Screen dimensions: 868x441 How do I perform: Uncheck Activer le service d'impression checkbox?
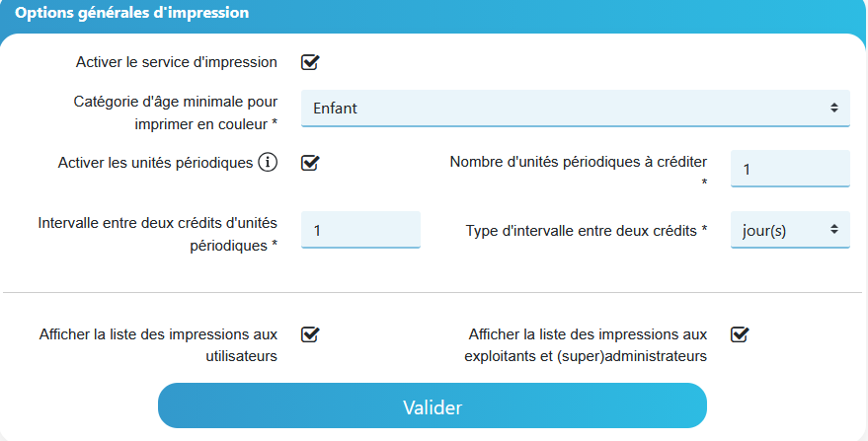310,62
